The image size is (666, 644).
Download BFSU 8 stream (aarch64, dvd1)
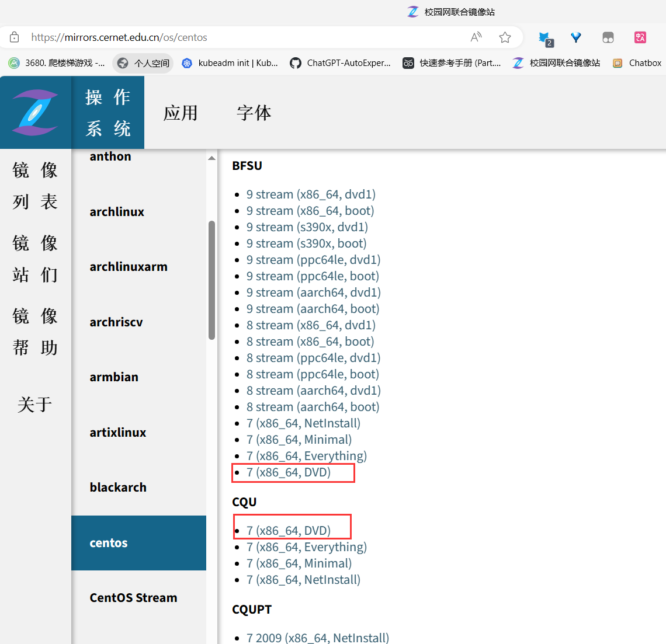click(x=314, y=391)
